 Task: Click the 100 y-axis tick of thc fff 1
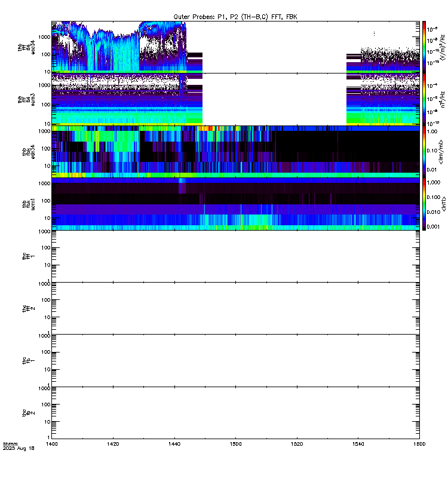(x=46, y=248)
